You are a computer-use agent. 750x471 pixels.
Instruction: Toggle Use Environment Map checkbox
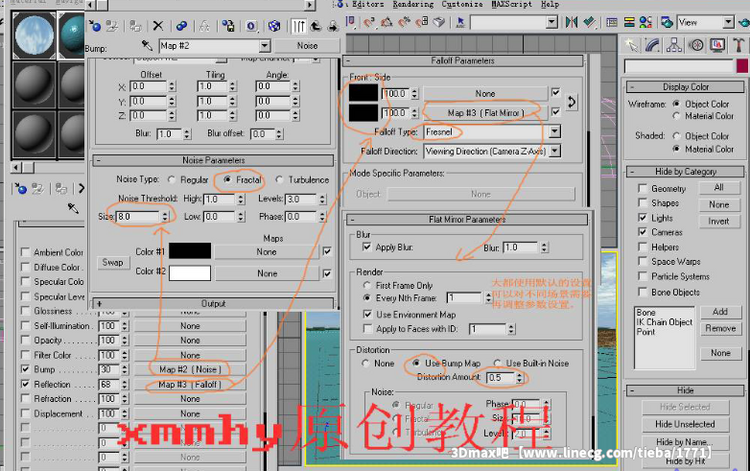367,315
